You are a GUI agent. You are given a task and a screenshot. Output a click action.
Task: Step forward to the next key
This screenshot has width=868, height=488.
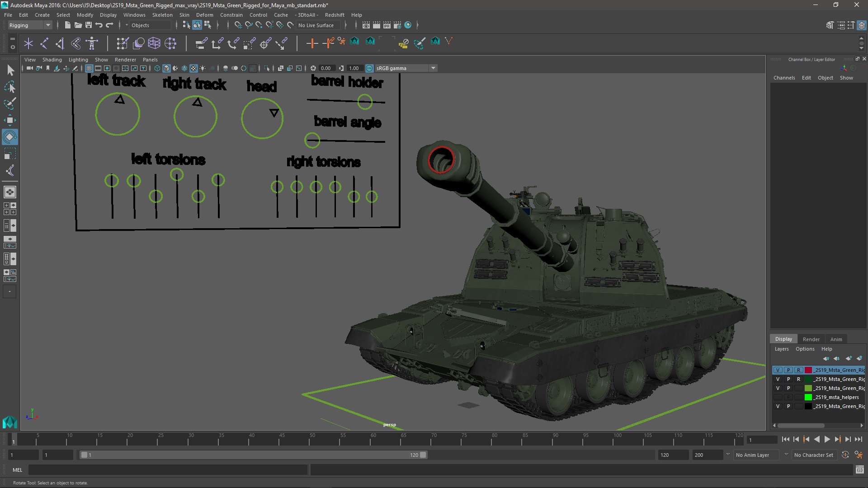pyautogui.click(x=837, y=439)
